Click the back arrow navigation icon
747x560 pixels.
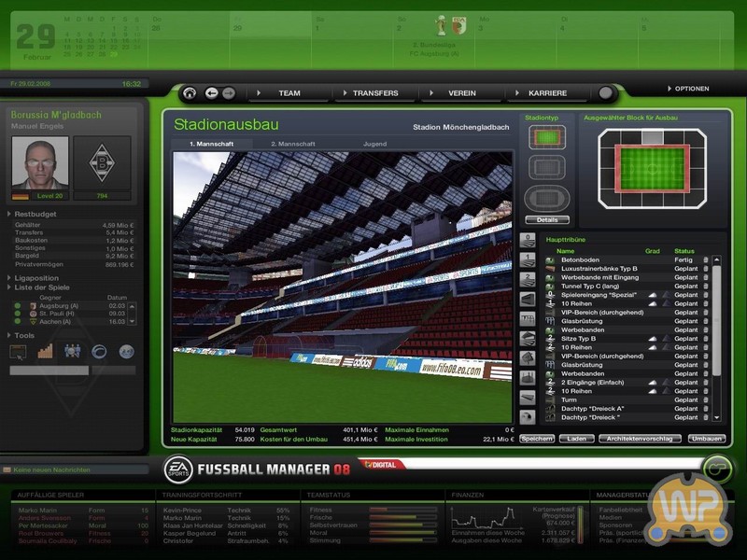coord(212,92)
